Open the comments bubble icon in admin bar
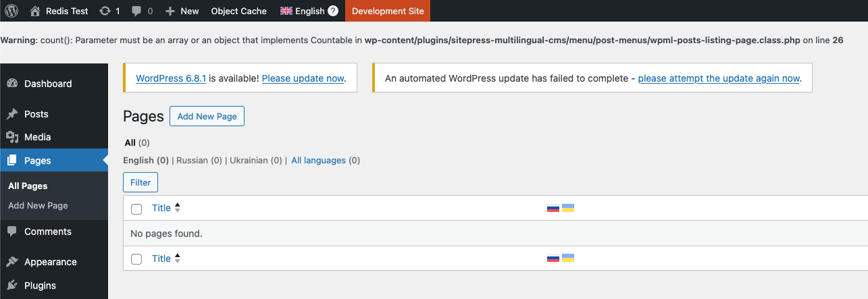 [137, 11]
